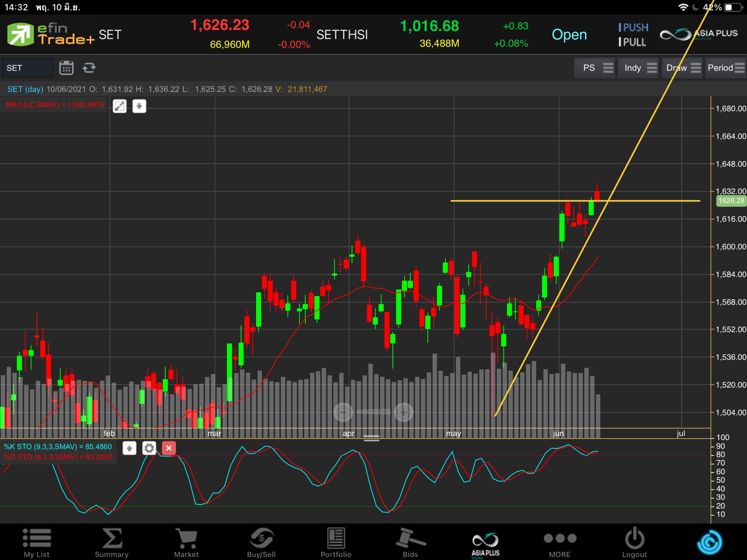Open the Asia Plus tab
Image resolution: width=747 pixels, height=560 pixels.
coord(486,545)
